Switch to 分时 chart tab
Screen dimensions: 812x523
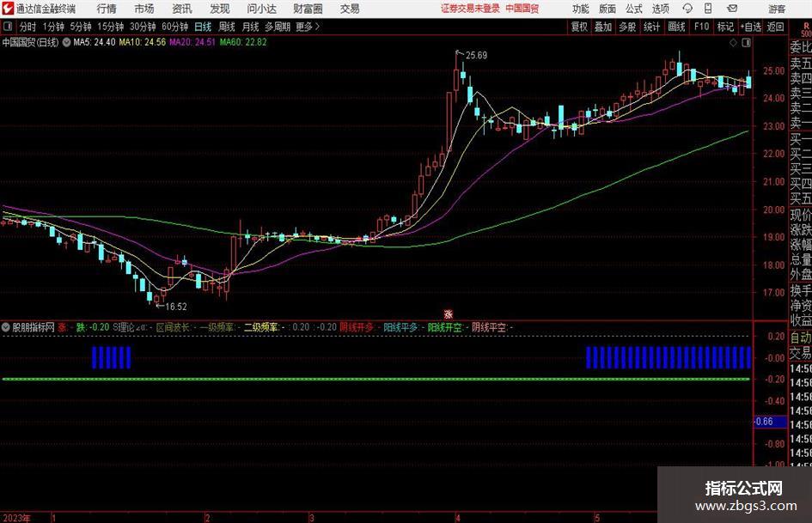27,27
